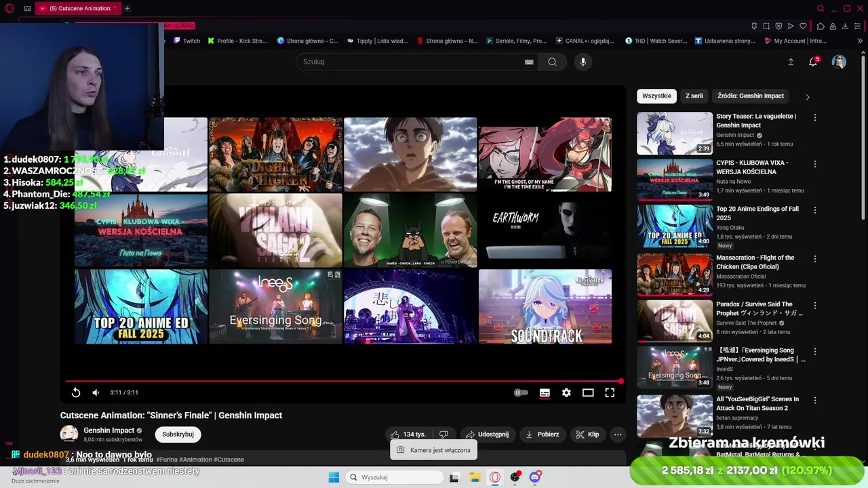
Task: Switch to theater mode
Action: point(588,392)
